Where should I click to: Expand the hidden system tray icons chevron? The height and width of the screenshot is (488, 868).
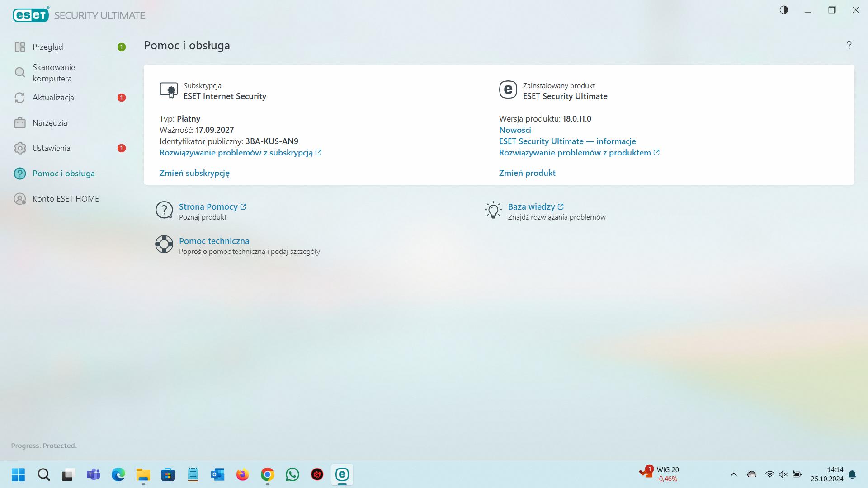click(x=734, y=474)
